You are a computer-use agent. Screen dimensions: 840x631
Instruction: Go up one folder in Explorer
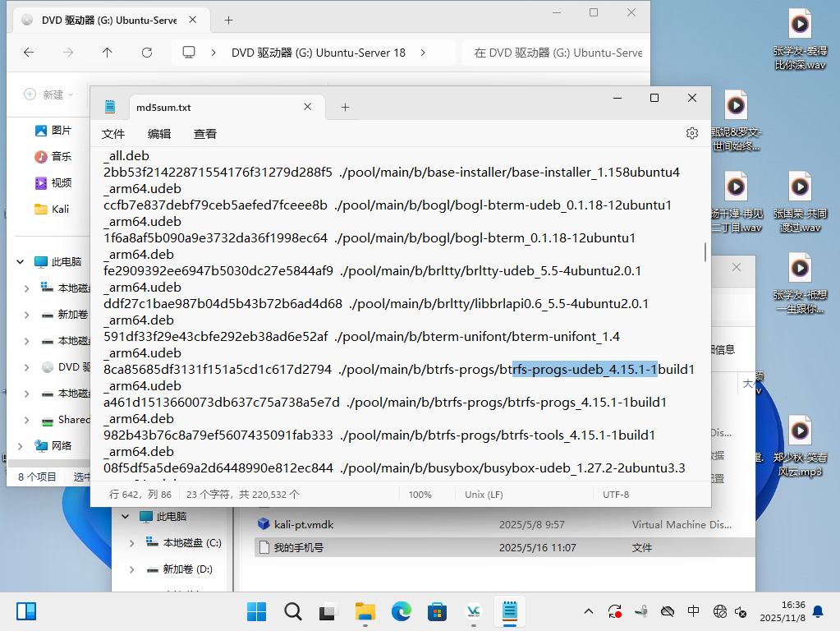coord(107,52)
